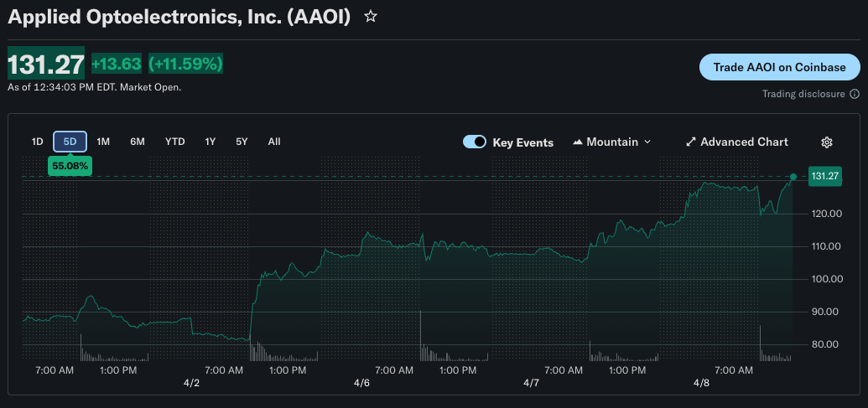868x408 pixels.
Task: Click the large 131.27 price quote
Action: [x=46, y=65]
